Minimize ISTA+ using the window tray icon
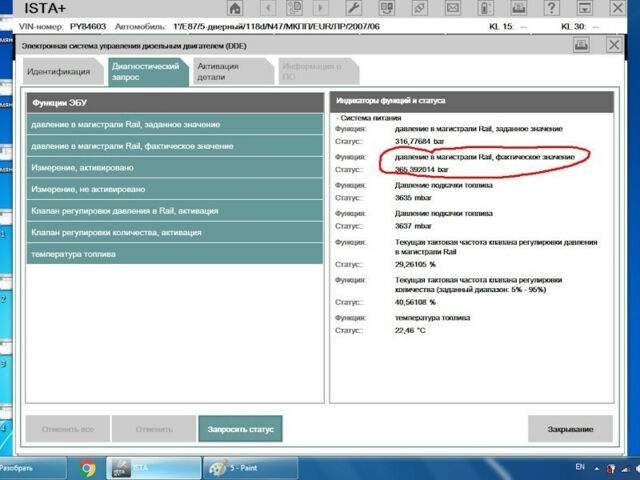This screenshot has height=480, width=640. tap(584, 8)
